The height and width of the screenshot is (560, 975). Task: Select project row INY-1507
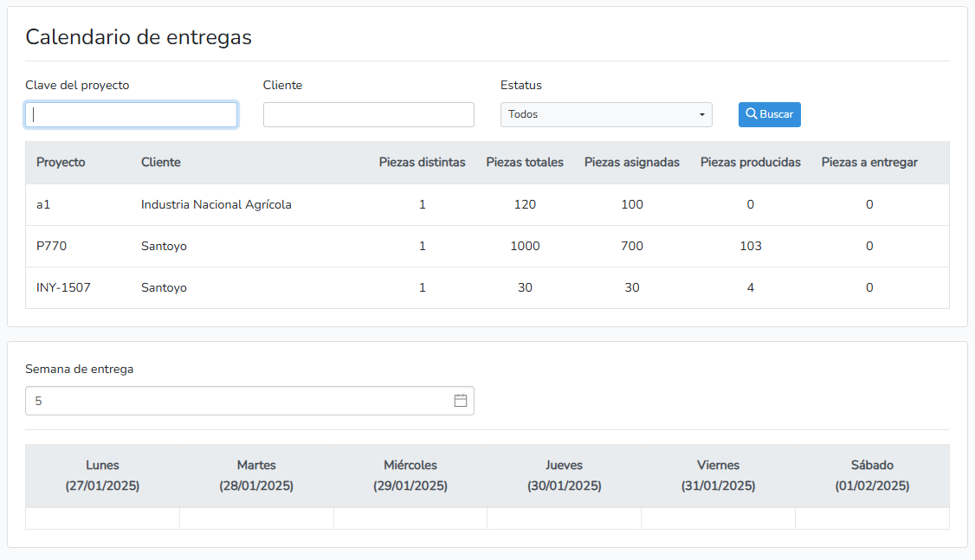[63, 288]
